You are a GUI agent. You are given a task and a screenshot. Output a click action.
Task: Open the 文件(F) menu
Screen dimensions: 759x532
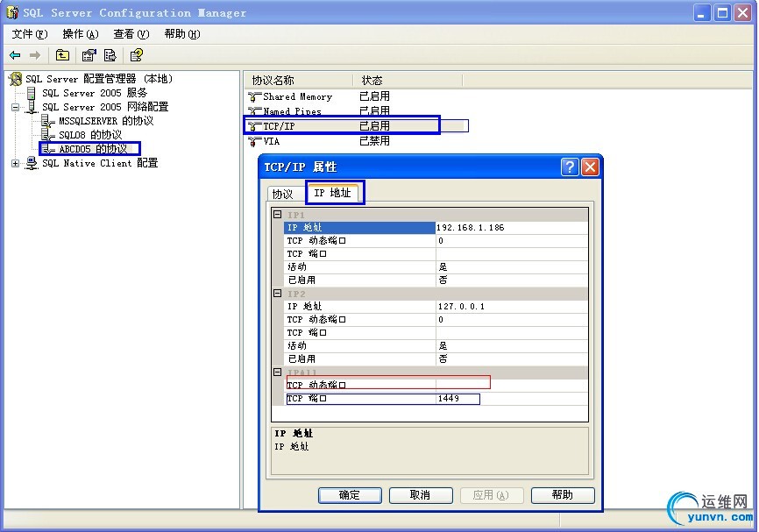[30, 34]
